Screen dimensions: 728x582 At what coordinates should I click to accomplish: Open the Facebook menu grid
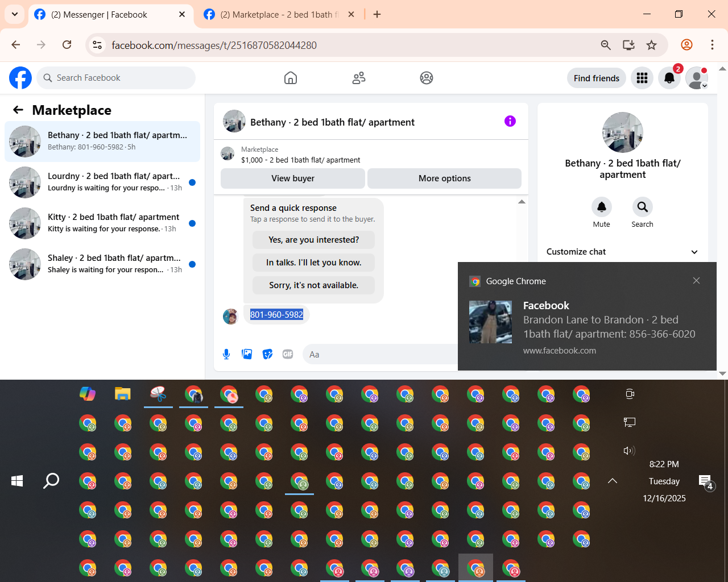642,78
